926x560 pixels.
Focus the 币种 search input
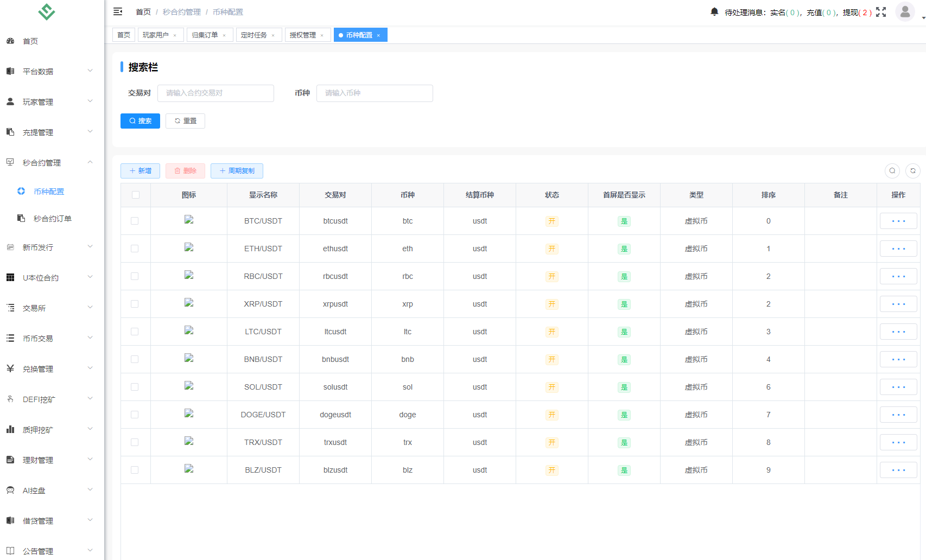tap(375, 93)
